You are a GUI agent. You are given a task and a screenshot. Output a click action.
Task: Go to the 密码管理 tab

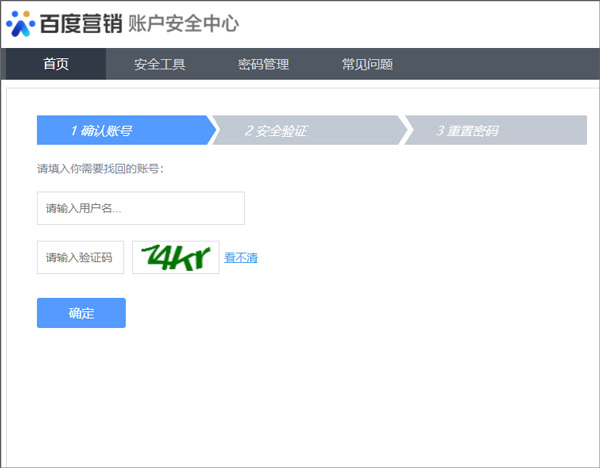263,65
